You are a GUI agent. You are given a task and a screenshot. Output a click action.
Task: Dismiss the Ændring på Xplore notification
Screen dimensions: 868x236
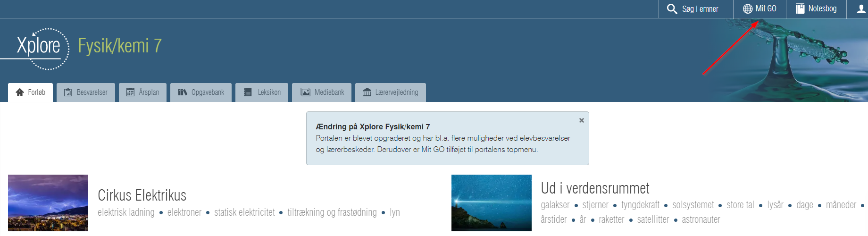(581, 120)
